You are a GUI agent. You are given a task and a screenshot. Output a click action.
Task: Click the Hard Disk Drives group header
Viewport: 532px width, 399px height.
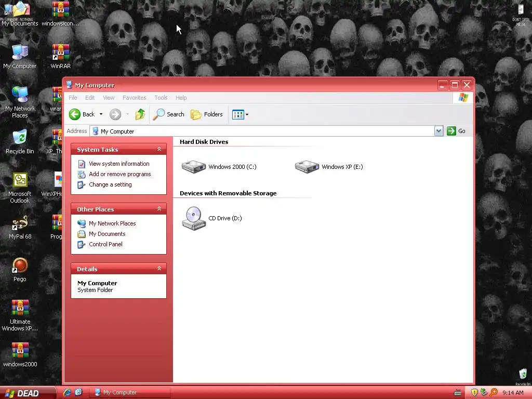click(x=204, y=142)
